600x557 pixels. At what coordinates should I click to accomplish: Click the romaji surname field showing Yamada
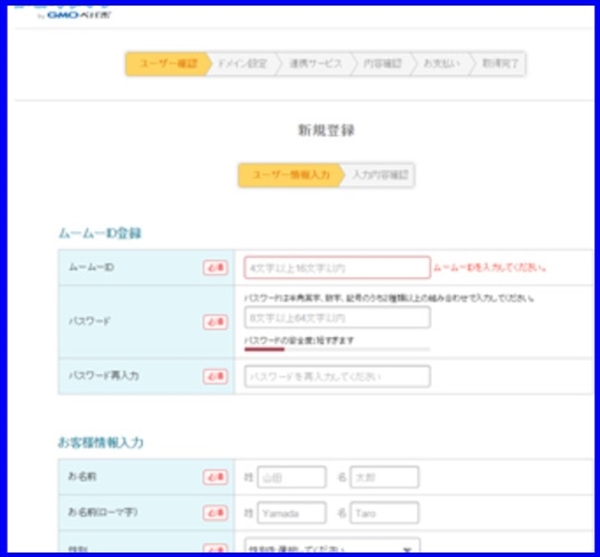click(x=291, y=512)
